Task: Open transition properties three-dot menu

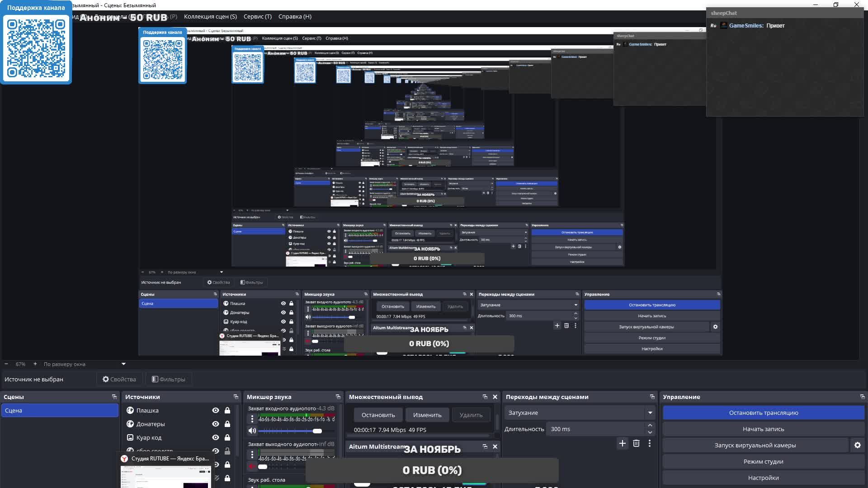Action: pyautogui.click(x=650, y=443)
